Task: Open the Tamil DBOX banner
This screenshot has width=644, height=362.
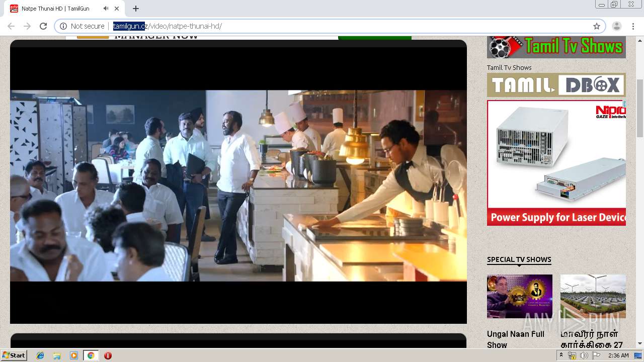Action: pos(556,85)
